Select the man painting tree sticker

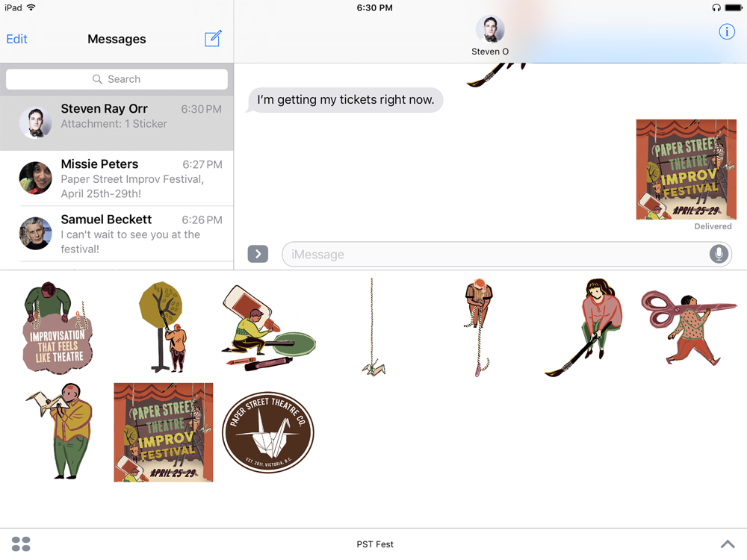163,327
